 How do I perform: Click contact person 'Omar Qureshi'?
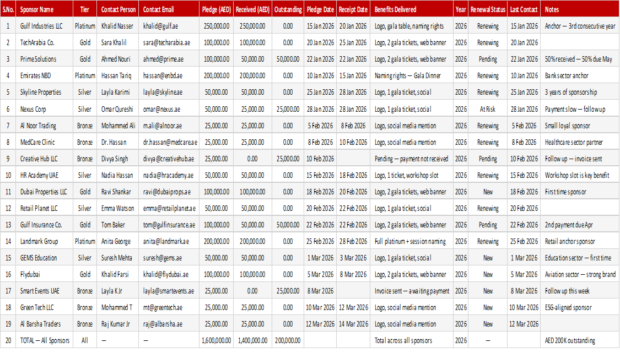[117, 109]
